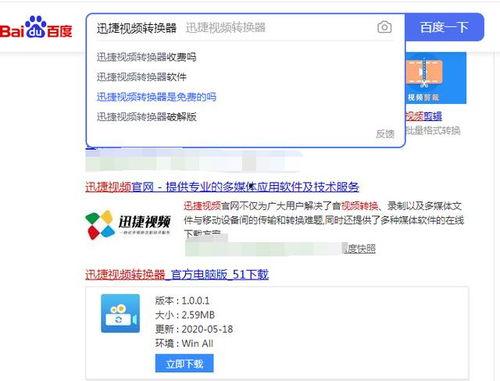This screenshot has width=500, height=381.
Task: Click the 迅捷视频 colorful logo image
Action: [x=128, y=224]
